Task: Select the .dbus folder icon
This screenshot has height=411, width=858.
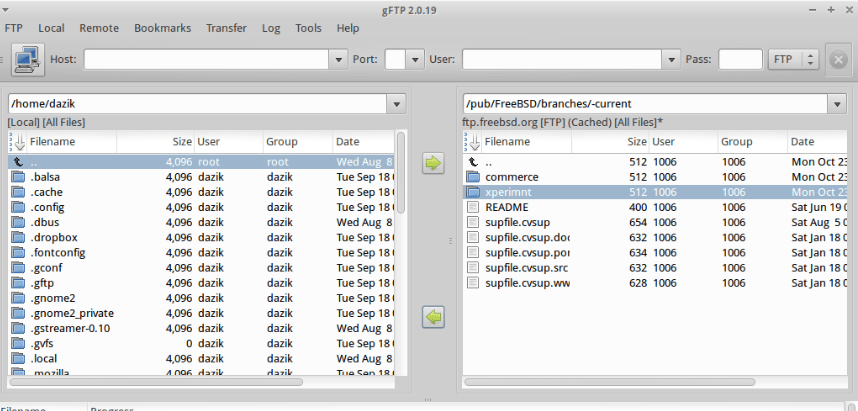Action: [19, 223]
